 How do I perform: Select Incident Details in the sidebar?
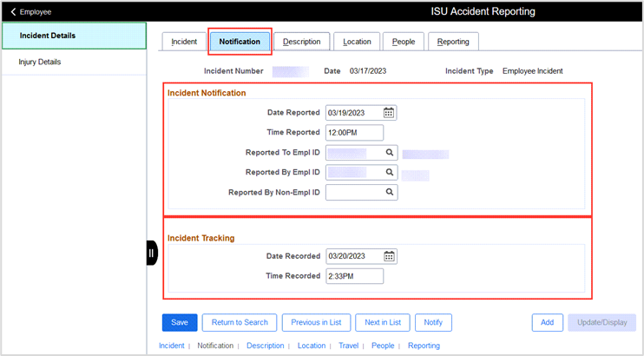[74, 36]
